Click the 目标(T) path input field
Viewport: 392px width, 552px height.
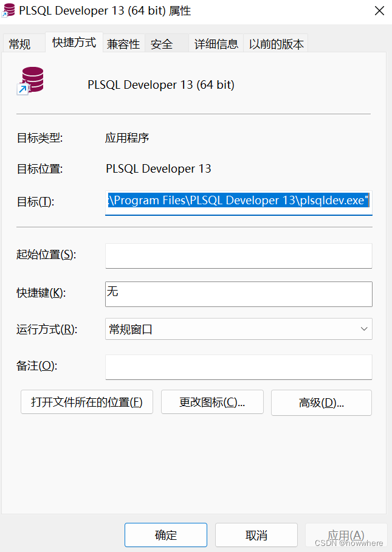tap(239, 202)
